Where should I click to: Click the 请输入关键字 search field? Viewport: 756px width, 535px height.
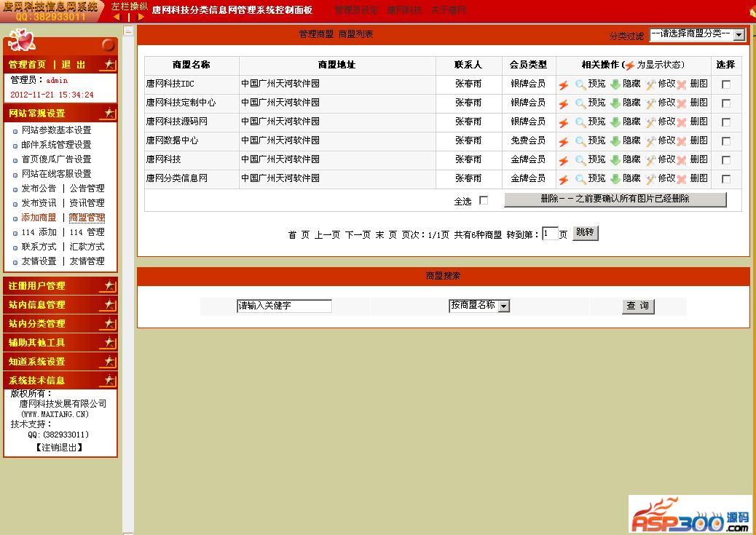tap(284, 306)
